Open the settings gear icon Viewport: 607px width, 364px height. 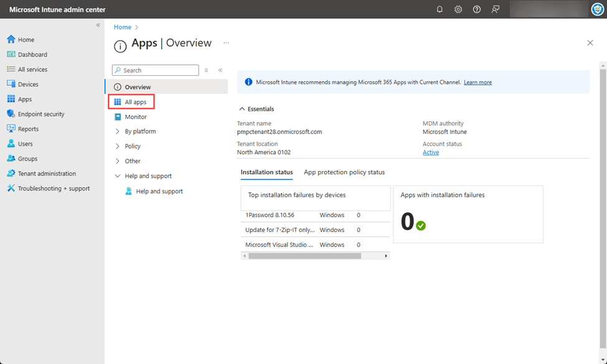pos(458,9)
